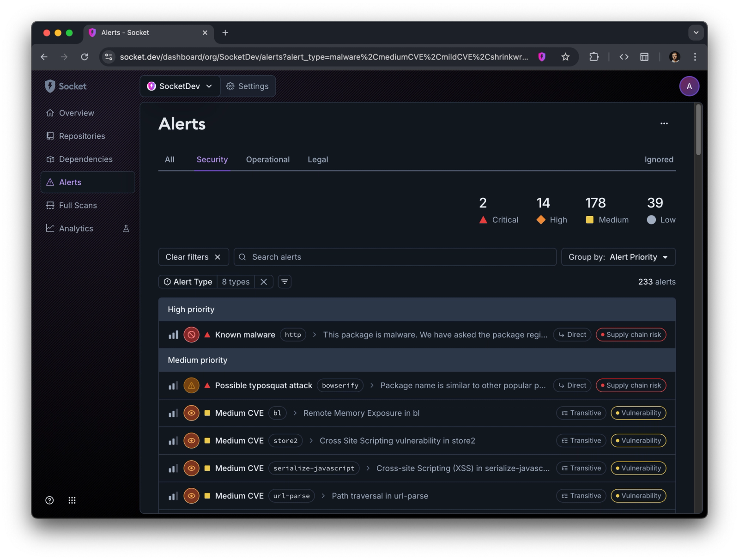Screen dimensions: 739x560
Task: Click the alerts panel vertical scrollbar
Action: pyautogui.click(x=698, y=130)
